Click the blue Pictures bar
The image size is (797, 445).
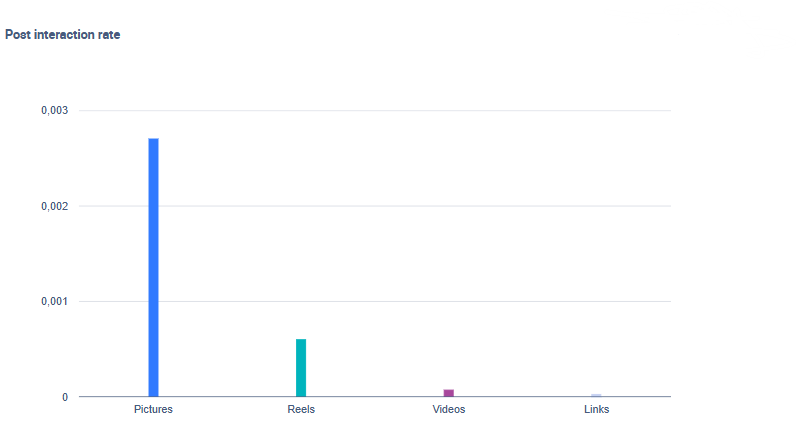point(153,267)
